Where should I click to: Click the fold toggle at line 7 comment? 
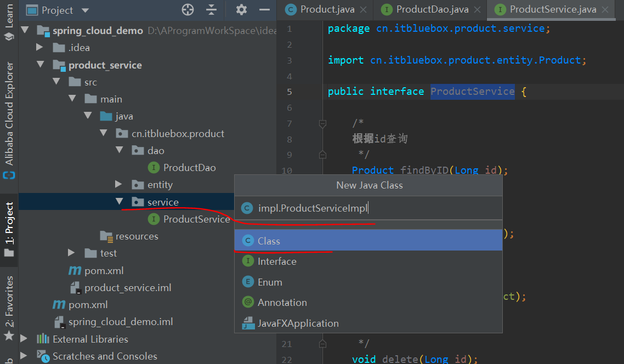(x=323, y=124)
